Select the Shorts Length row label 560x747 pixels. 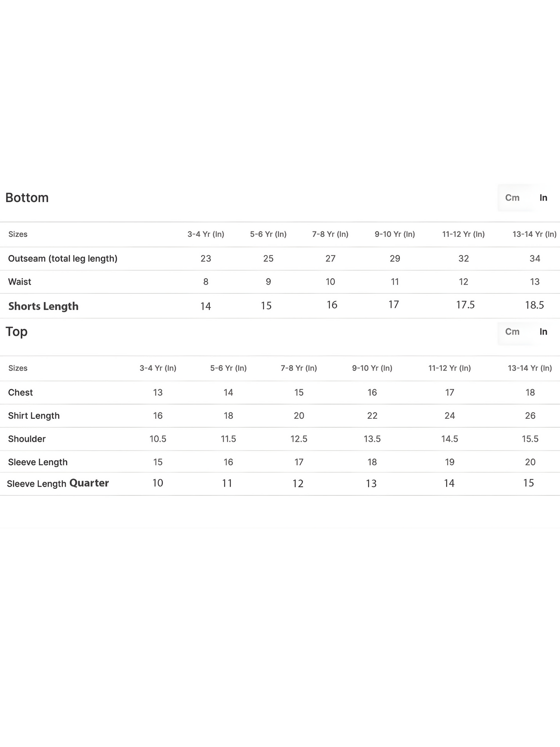pyautogui.click(x=43, y=306)
